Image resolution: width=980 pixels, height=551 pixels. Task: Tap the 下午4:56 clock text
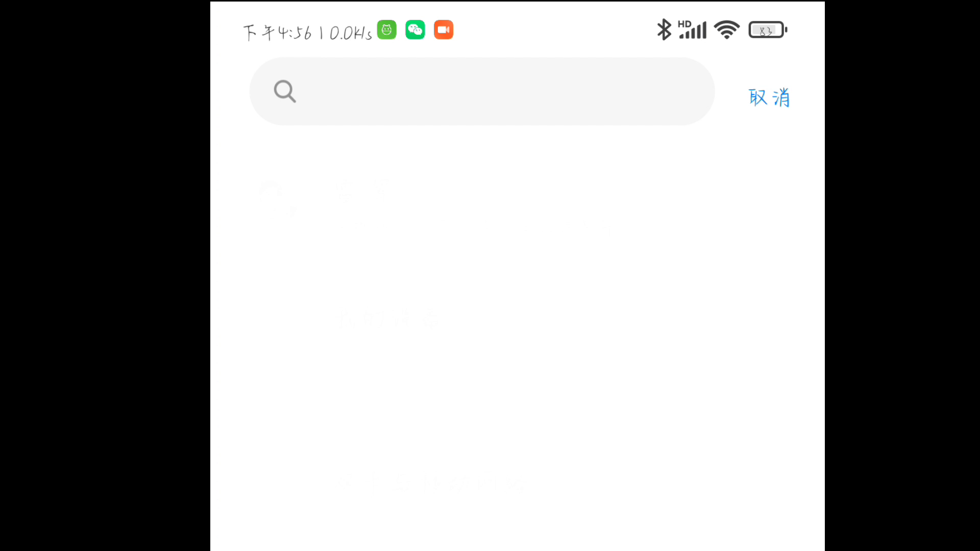coord(277,33)
